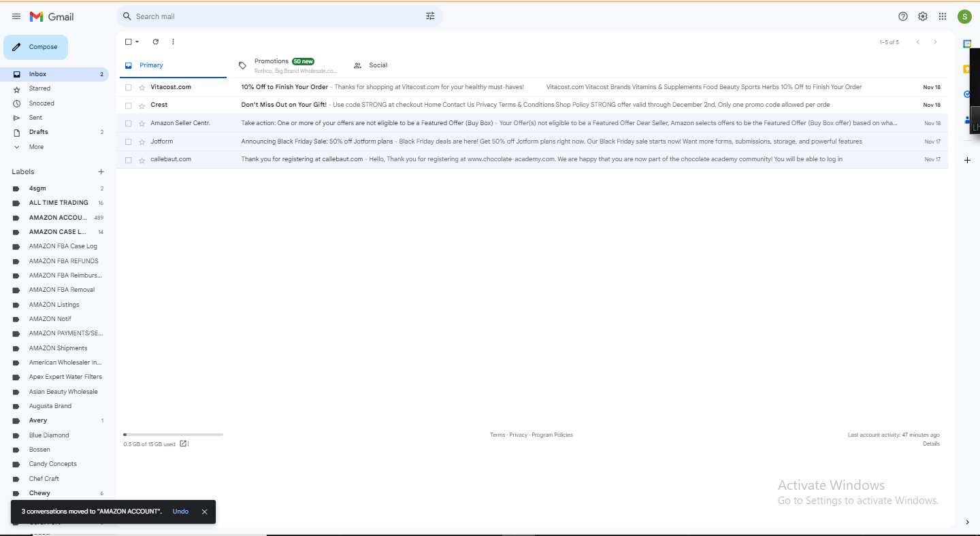980x536 pixels.
Task: Open Google Tasks side panel icon
Action: pyautogui.click(x=967, y=94)
